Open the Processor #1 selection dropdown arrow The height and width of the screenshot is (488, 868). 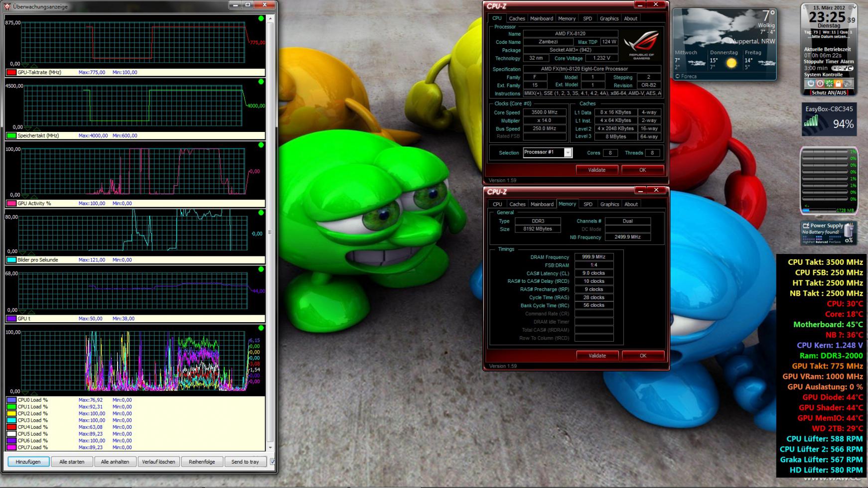(568, 153)
